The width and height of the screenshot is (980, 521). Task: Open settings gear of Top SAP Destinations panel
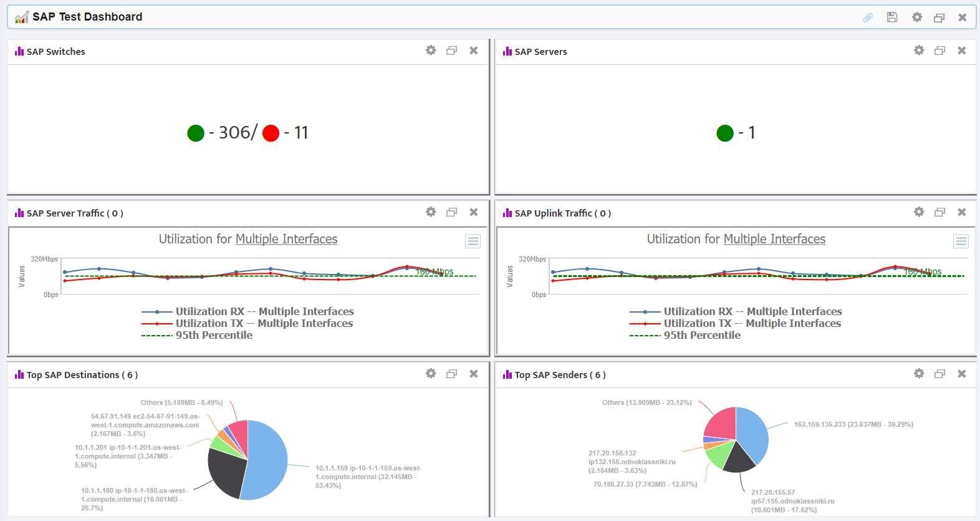tap(431, 374)
